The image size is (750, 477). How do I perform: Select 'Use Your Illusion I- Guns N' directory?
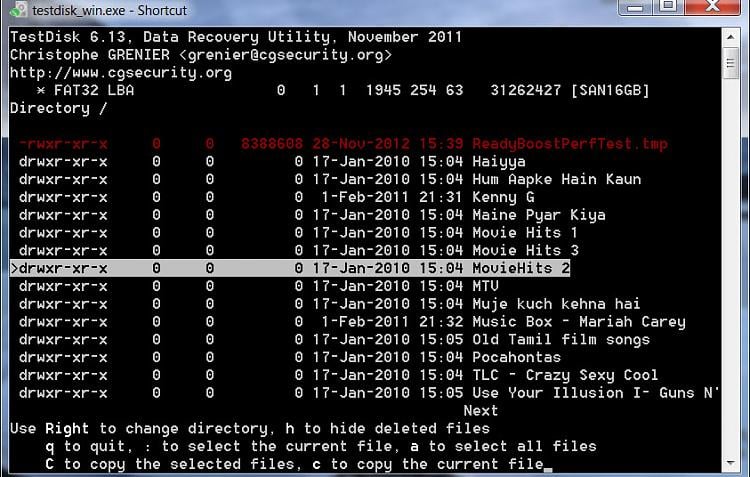click(368, 393)
